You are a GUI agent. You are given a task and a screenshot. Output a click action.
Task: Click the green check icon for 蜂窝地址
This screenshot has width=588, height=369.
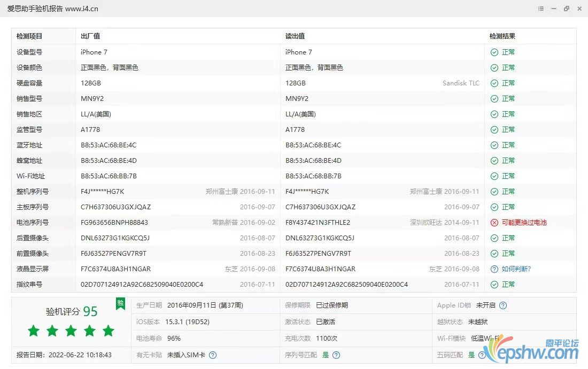tap(494, 161)
